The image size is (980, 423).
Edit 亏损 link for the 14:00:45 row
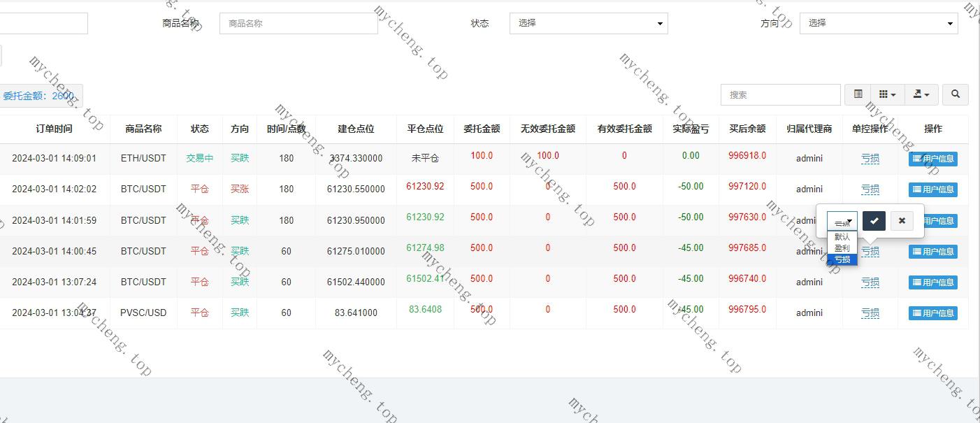tap(870, 251)
